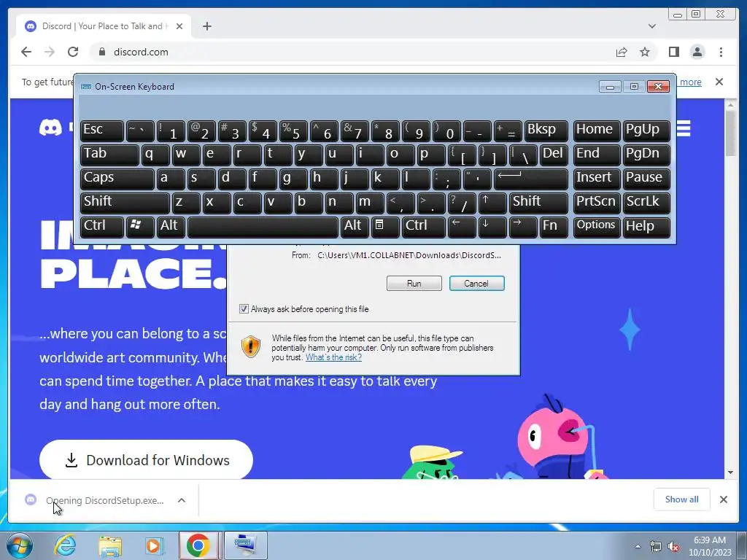This screenshot has height=560, width=747.
Task: Show hidden tray icons arrow
Action: pyautogui.click(x=638, y=546)
